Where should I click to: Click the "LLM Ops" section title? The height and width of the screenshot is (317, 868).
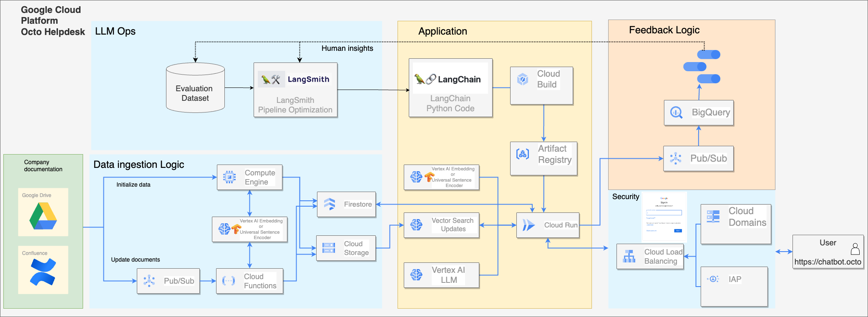pos(115,31)
